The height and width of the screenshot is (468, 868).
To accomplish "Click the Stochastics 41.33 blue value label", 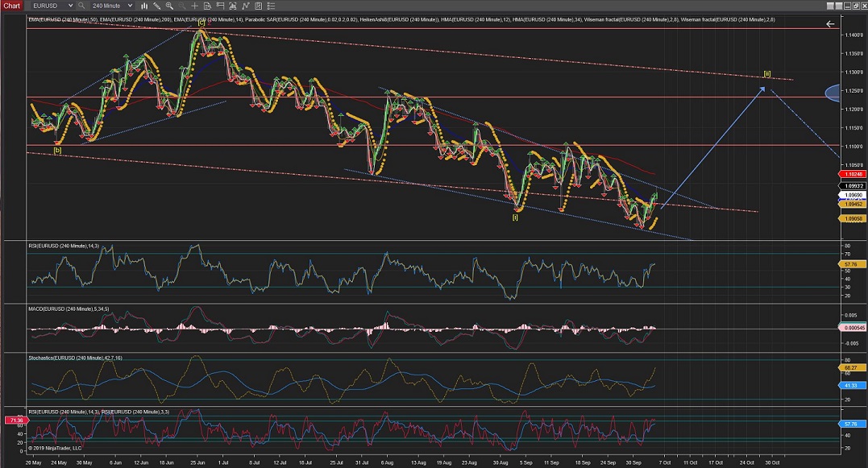I will coord(853,387).
